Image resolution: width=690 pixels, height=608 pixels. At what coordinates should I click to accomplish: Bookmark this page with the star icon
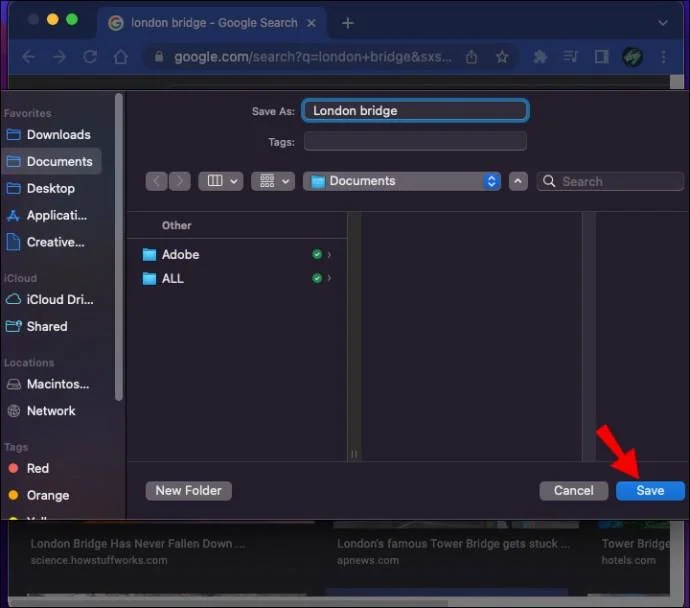click(502, 57)
